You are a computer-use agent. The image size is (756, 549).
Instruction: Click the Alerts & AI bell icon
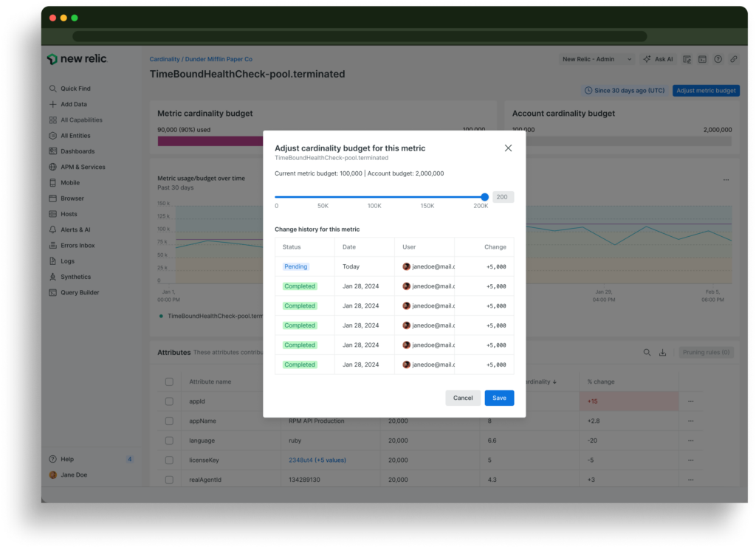52,230
